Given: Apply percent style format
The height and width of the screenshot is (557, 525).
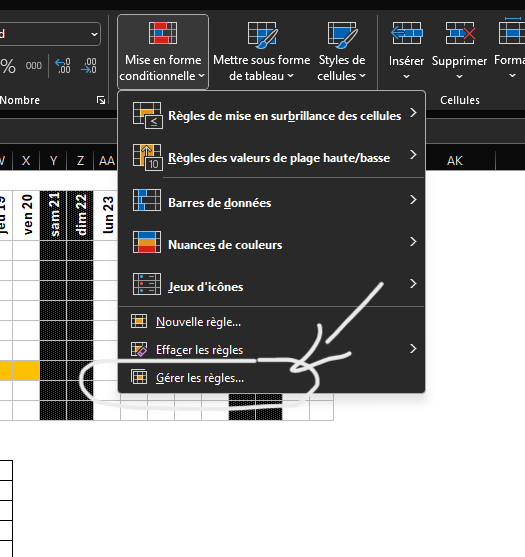Looking at the screenshot, I should [x=8, y=66].
